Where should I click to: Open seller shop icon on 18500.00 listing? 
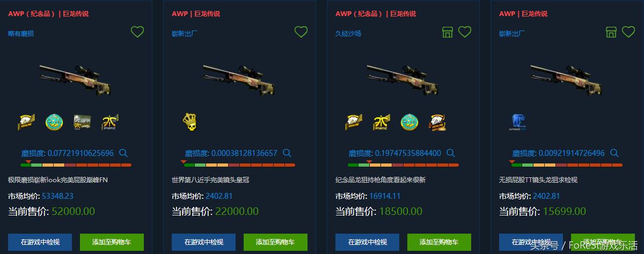(x=448, y=32)
